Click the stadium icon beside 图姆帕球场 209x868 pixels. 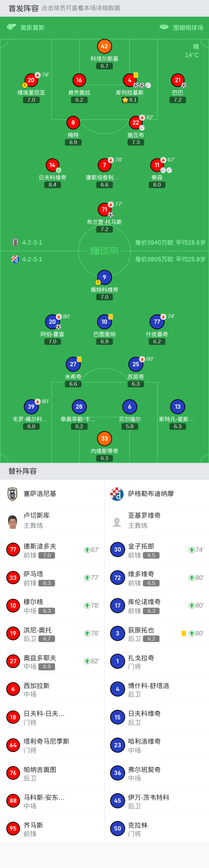pyautogui.click(x=164, y=27)
